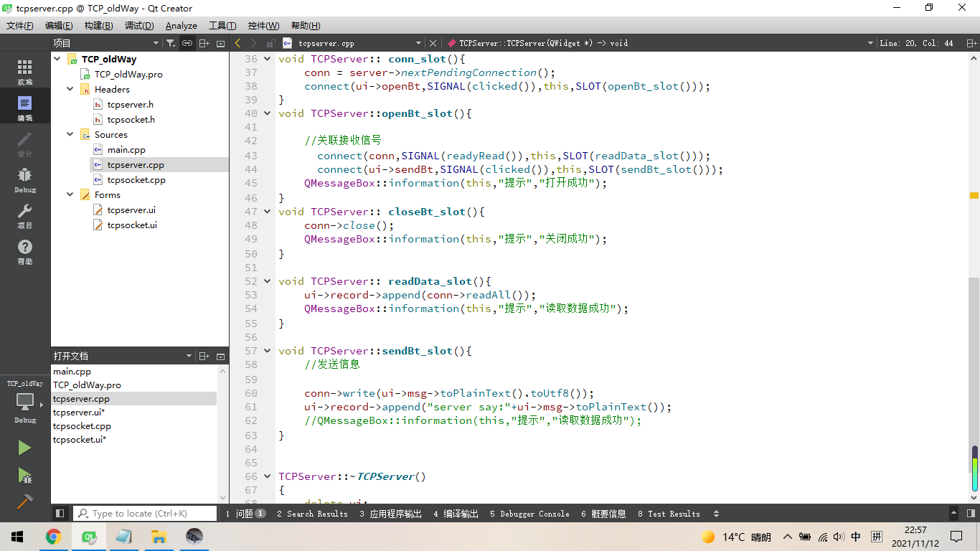The image size is (980, 551).
Task: Collapse the TCP_oldWay project node
Action: [x=57, y=59]
